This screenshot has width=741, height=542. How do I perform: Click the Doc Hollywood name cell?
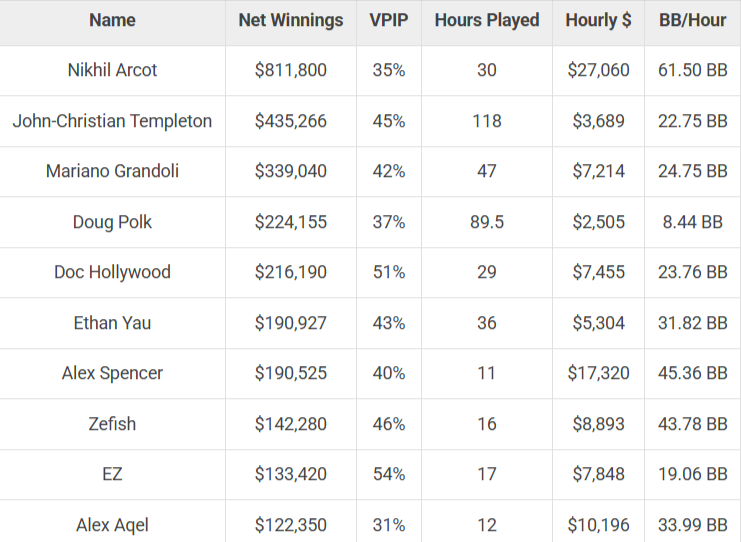point(112,272)
